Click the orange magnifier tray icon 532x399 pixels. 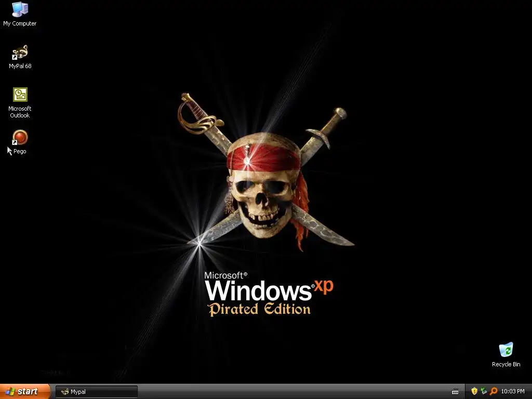click(x=494, y=391)
